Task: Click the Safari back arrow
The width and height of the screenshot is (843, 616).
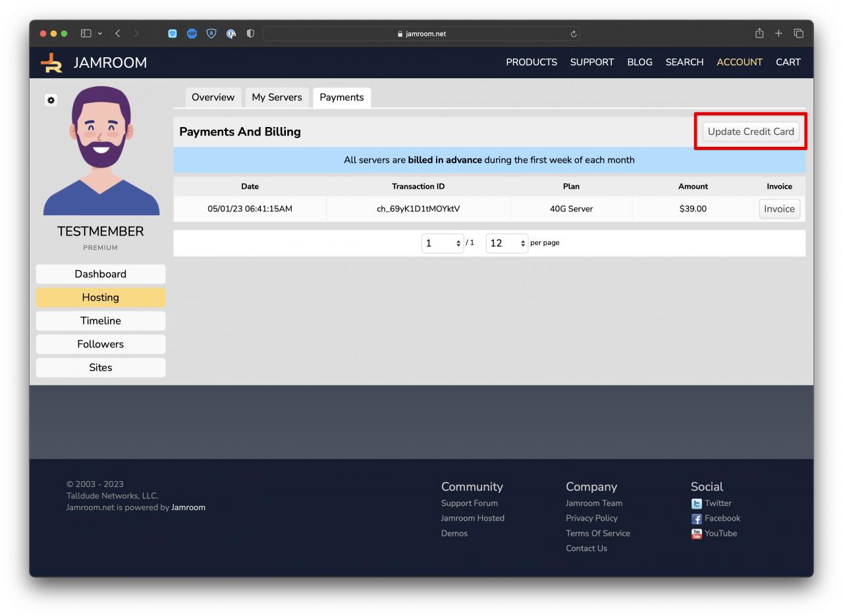Action: (118, 34)
